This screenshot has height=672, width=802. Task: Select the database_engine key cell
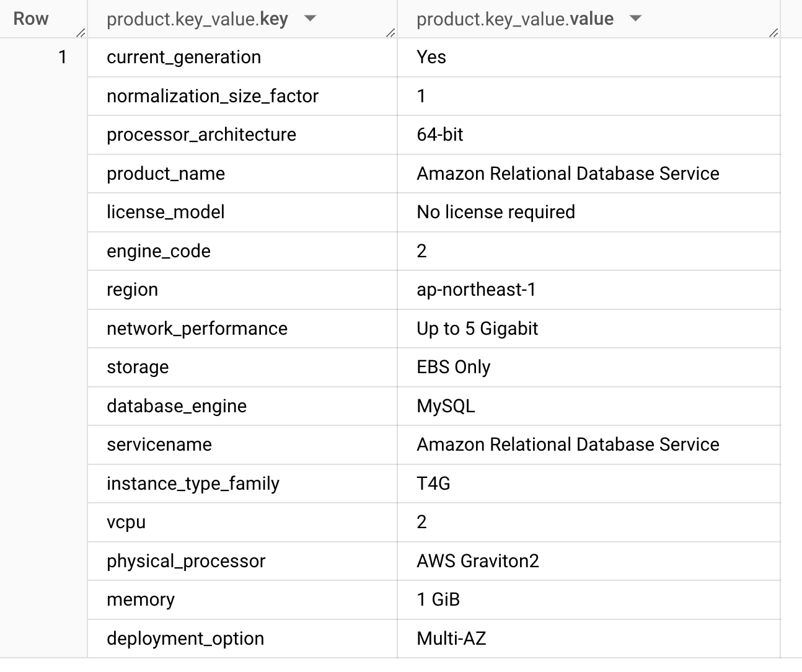177,406
